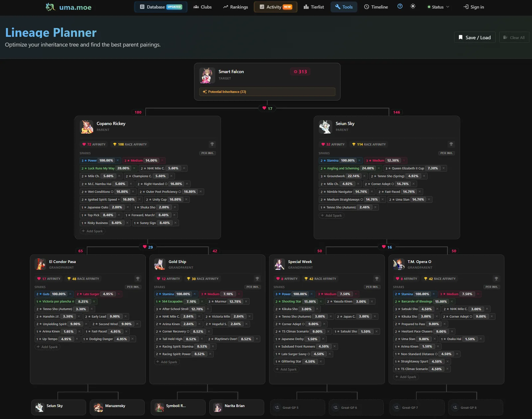This screenshot has height=419, width=532.
Task: Open the Timeline page
Action: tap(376, 7)
